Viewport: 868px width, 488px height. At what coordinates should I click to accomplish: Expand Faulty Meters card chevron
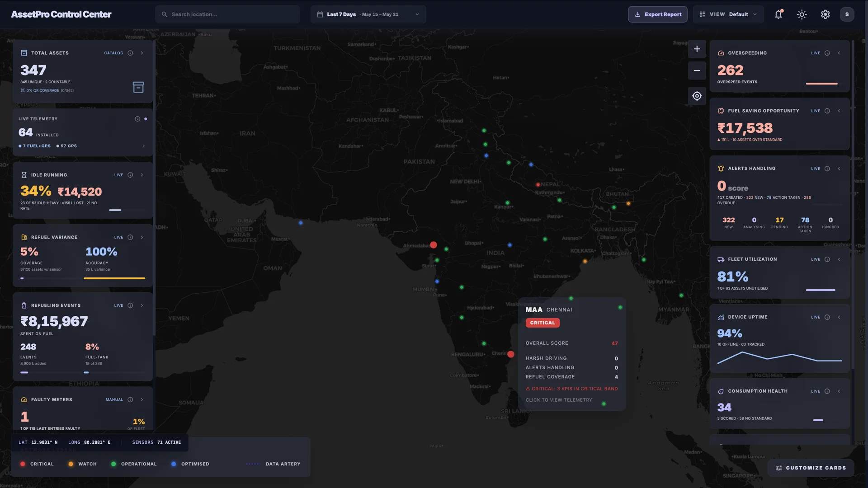tap(142, 399)
